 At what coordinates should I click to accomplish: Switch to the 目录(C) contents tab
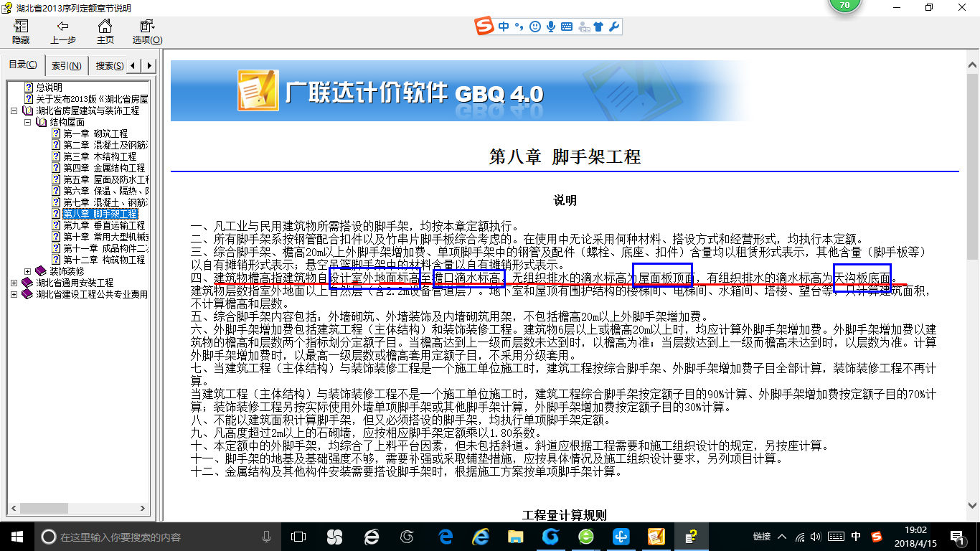[x=23, y=65]
